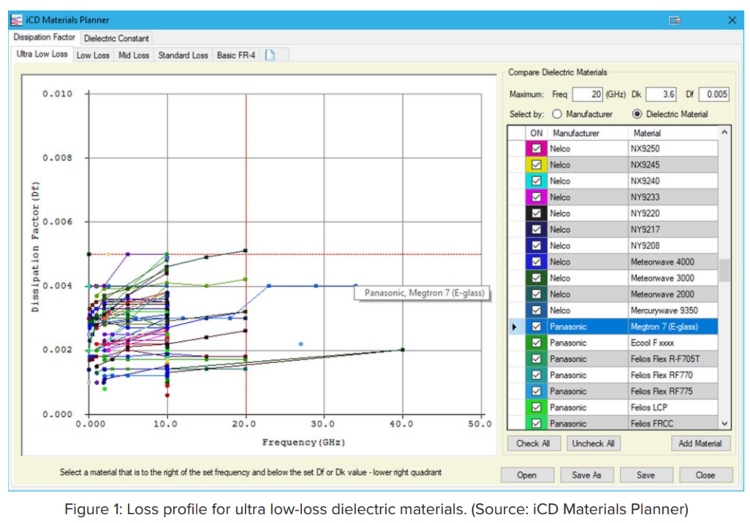
Task: Select the NY9217 material cell
Action: tap(673, 230)
